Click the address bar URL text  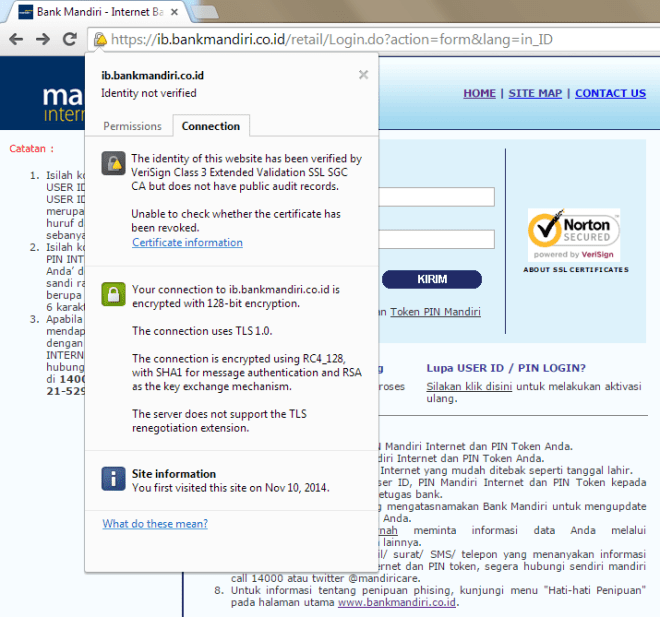[332, 39]
